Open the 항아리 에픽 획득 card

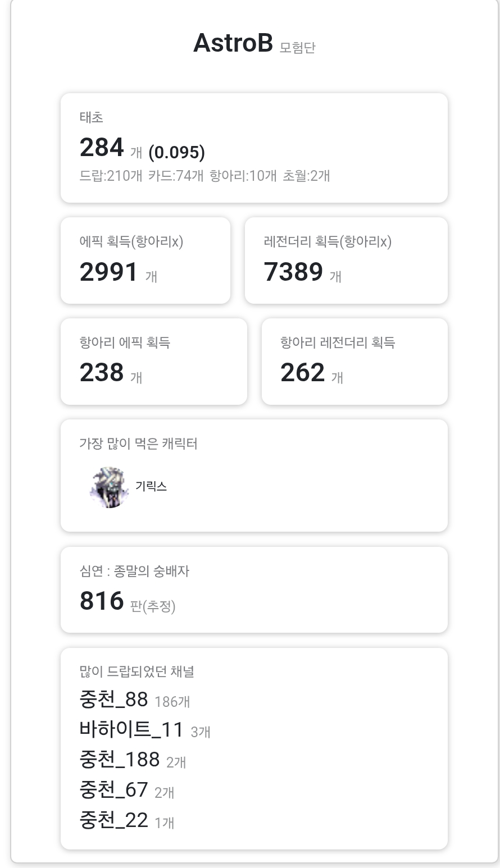coord(154,362)
